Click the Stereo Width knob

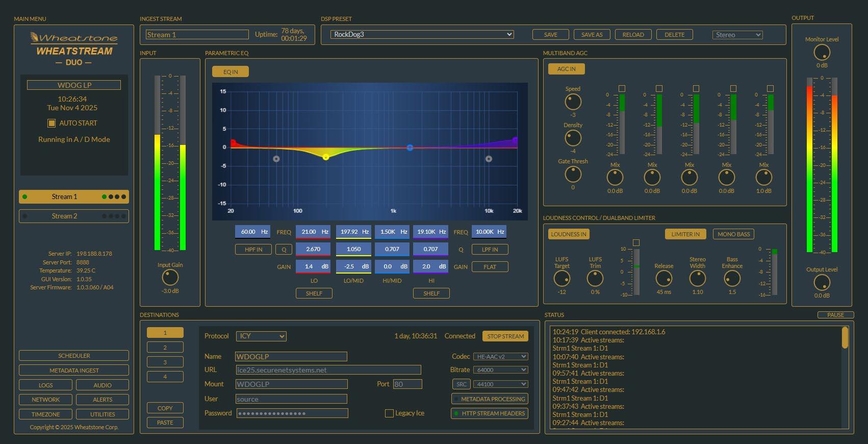[x=697, y=279]
